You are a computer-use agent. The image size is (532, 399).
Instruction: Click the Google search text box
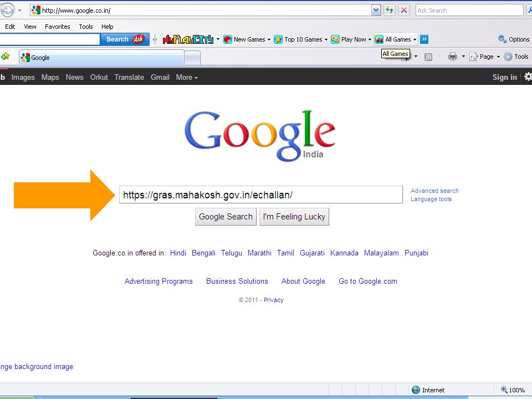(261, 195)
